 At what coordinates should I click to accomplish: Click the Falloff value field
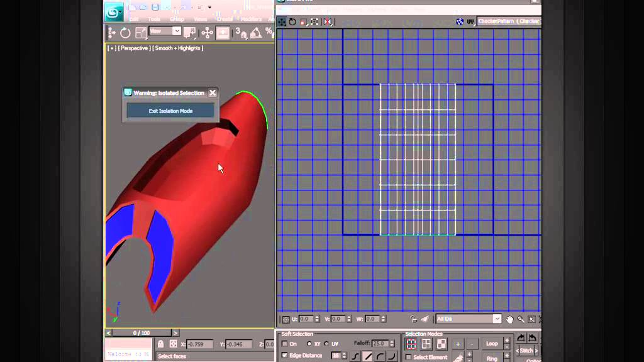pyautogui.click(x=380, y=343)
